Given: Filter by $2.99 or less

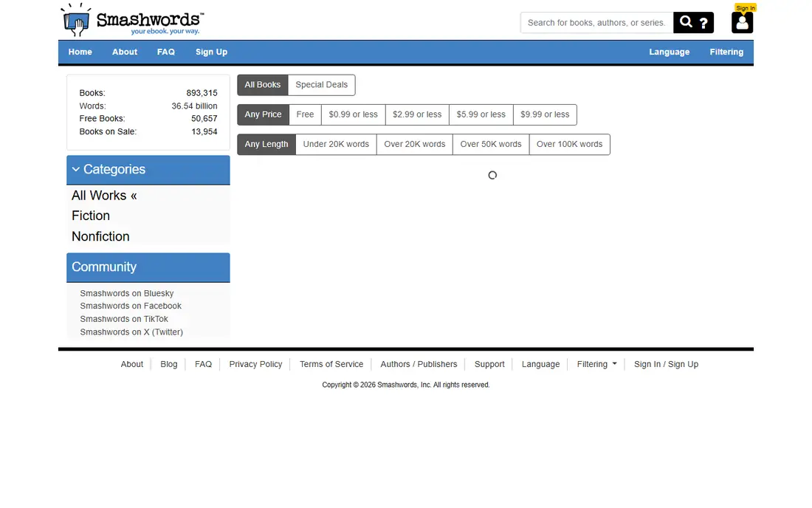Looking at the screenshot, I should [417, 114].
